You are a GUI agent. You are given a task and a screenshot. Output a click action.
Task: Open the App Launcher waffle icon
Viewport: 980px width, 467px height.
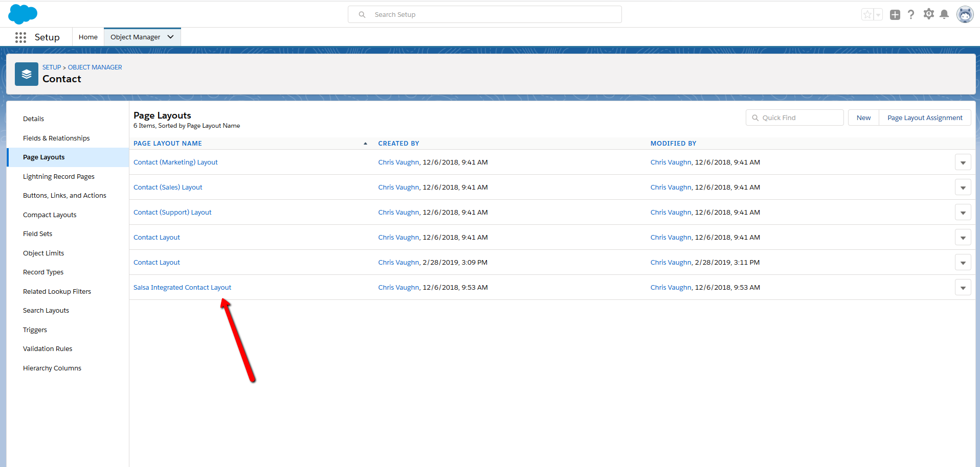tap(20, 37)
